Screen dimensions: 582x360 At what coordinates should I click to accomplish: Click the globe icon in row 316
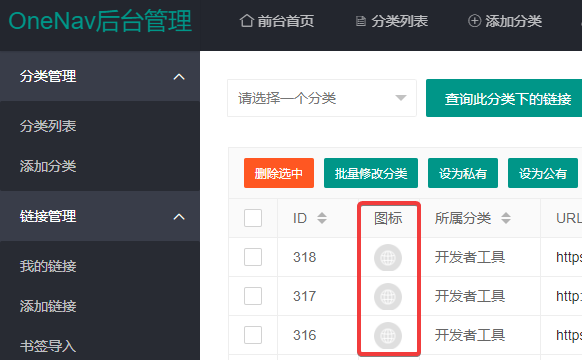pyautogui.click(x=388, y=336)
